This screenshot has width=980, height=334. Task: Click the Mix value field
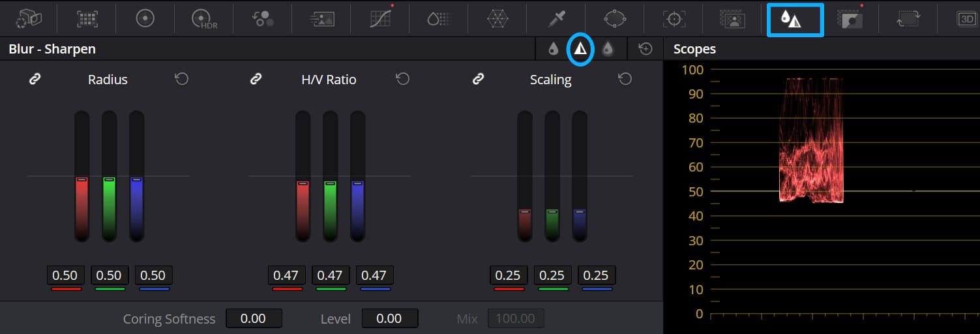(x=516, y=318)
